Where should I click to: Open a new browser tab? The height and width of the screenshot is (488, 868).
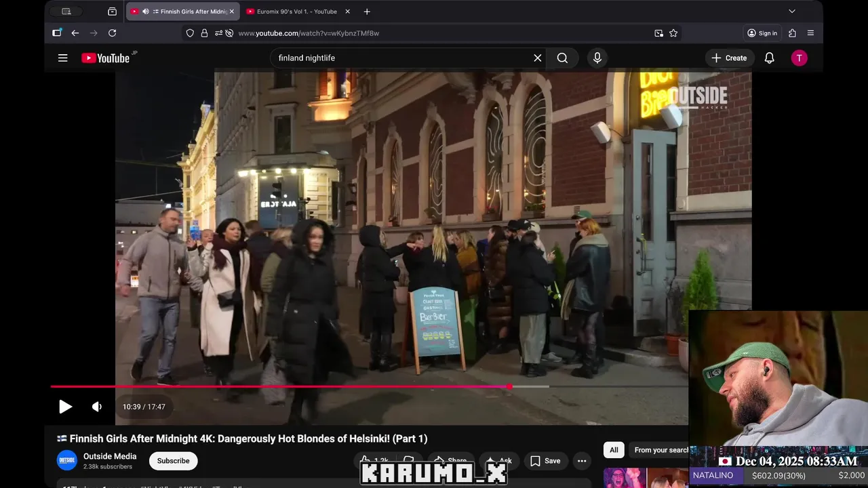367,12
